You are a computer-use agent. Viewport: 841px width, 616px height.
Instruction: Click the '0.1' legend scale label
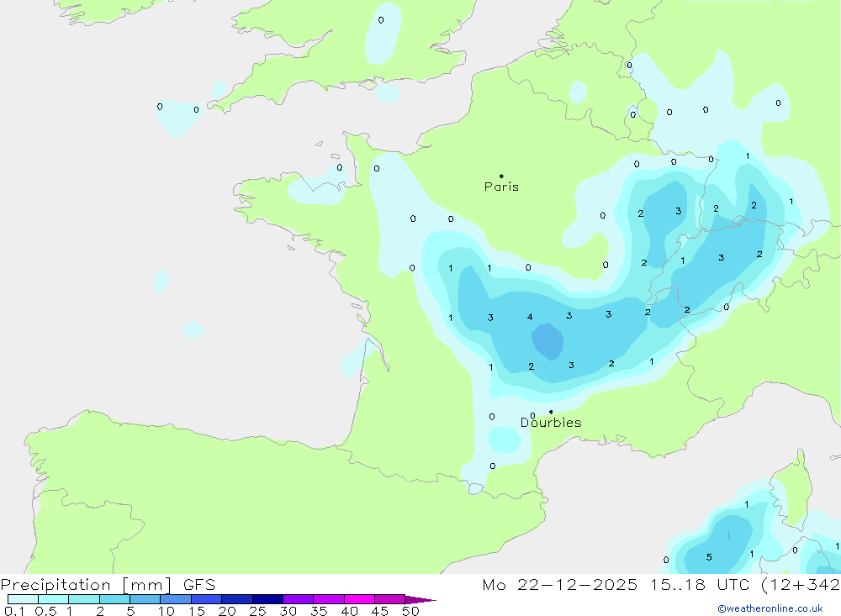pos(14,611)
